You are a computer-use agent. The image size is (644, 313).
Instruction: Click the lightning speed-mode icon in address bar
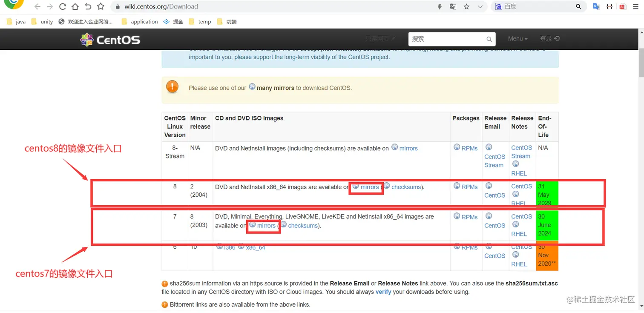440,7
